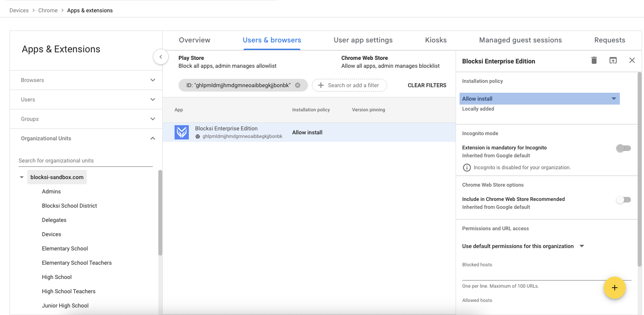Open the default permissions dropdown
The width and height of the screenshot is (644, 315).
(523, 246)
